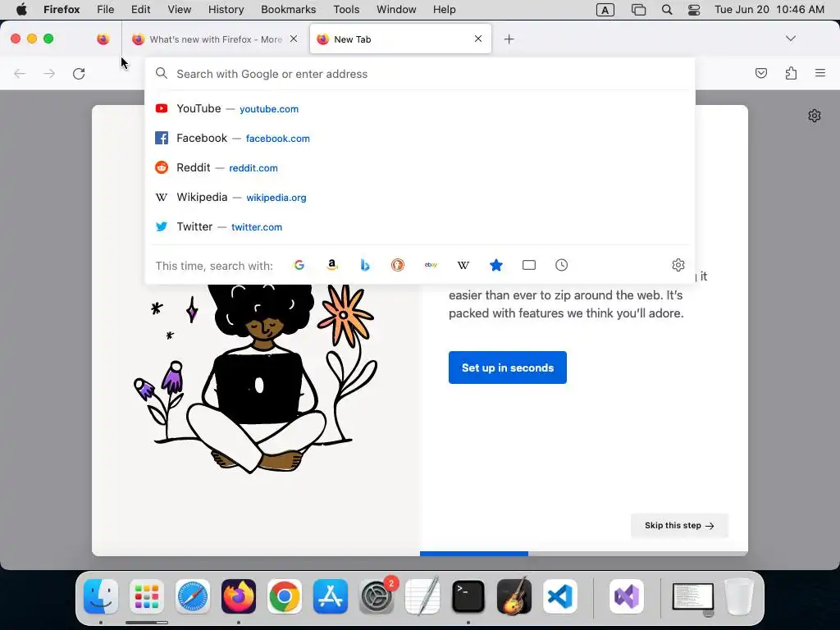This screenshot has height=630, width=840.
Task: Click the forward navigation arrow
Action: coord(49,73)
